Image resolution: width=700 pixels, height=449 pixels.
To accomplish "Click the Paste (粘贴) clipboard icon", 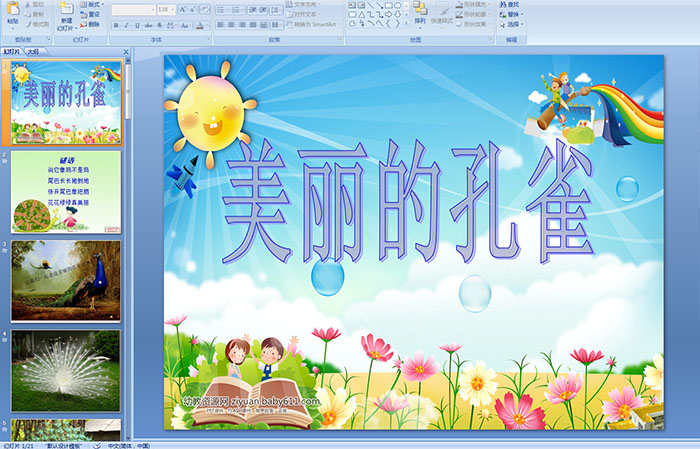I will (x=13, y=8).
